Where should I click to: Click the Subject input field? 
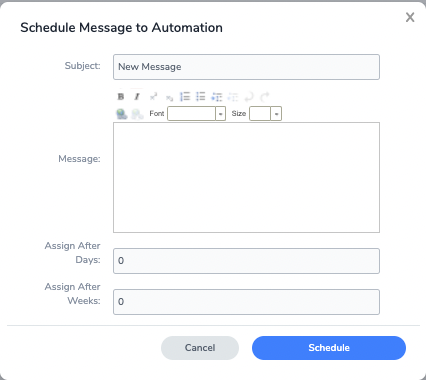(246, 67)
